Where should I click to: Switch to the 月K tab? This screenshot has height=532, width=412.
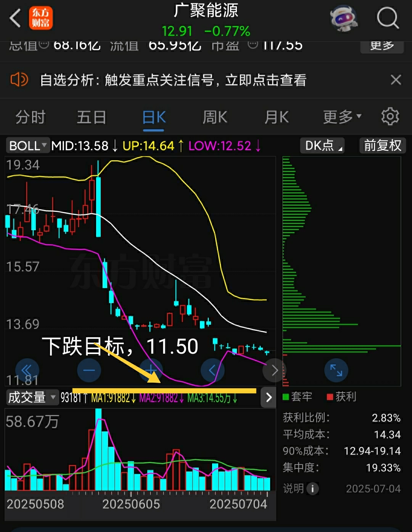point(277,117)
